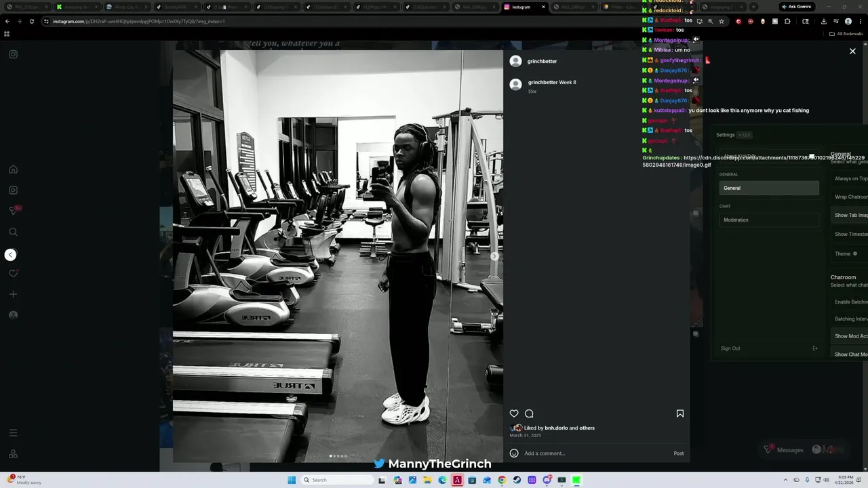Open Discord from the taskbar
Image resolution: width=868 pixels, height=488 pixels.
547,480
